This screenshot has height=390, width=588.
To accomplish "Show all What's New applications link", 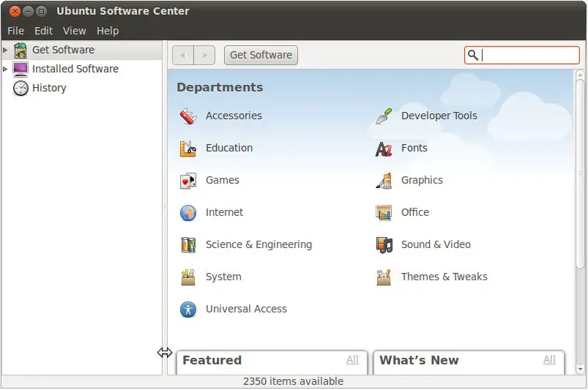I will coord(549,359).
